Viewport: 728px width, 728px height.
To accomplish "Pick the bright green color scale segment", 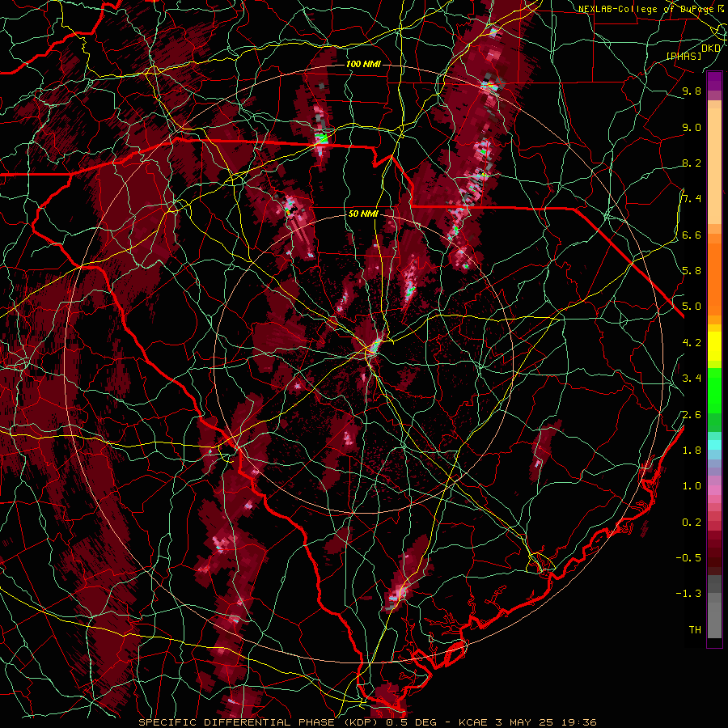I will click(x=714, y=389).
